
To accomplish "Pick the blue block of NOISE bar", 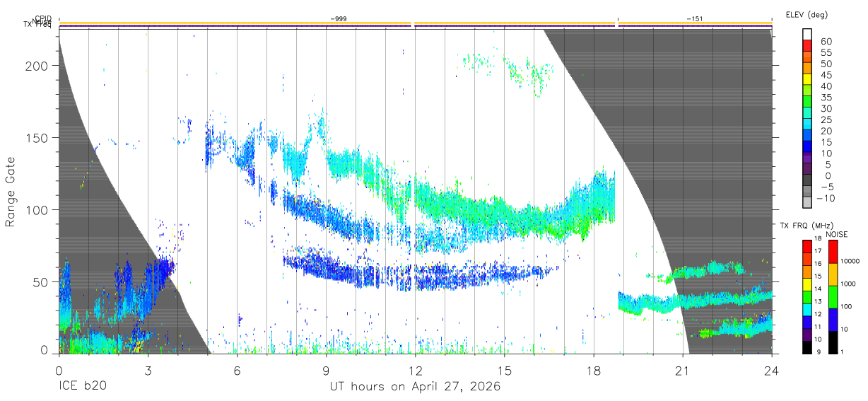I will point(834,320).
